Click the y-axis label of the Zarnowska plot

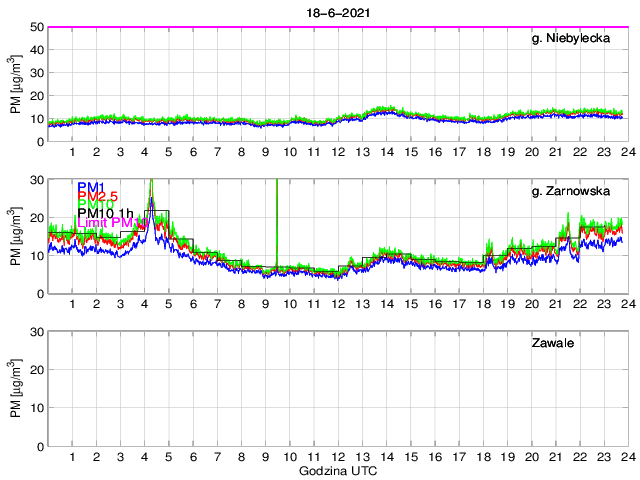(x=15, y=236)
